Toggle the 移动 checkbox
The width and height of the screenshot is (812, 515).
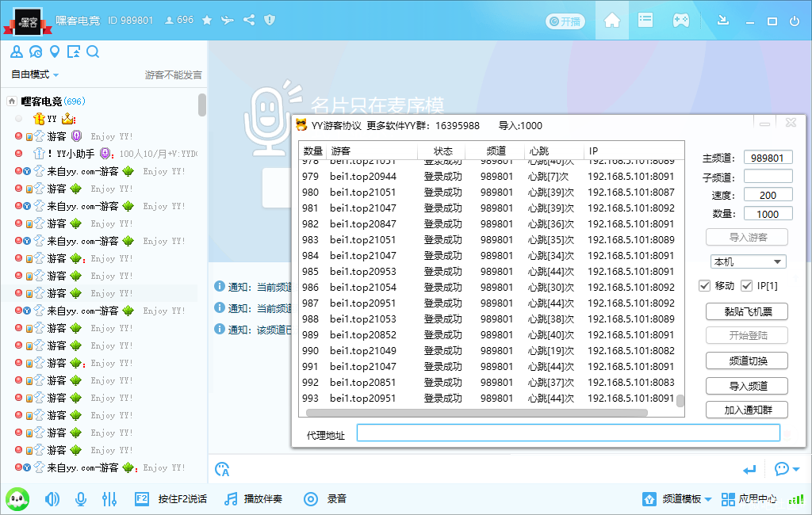point(704,286)
